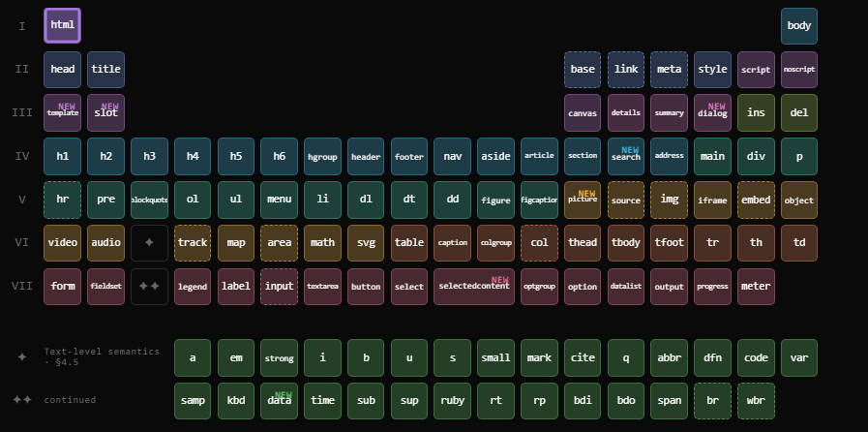The image size is (868, 432).
Task: Click the img element tile
Action: pyautogui.click(x=670, y=200)
